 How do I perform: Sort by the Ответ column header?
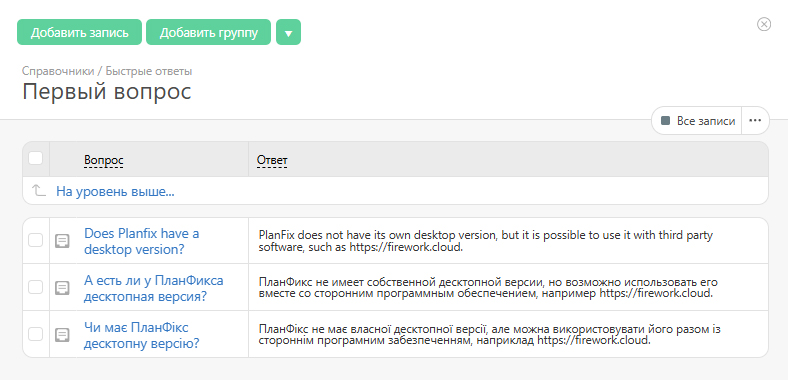click(272, 160)
